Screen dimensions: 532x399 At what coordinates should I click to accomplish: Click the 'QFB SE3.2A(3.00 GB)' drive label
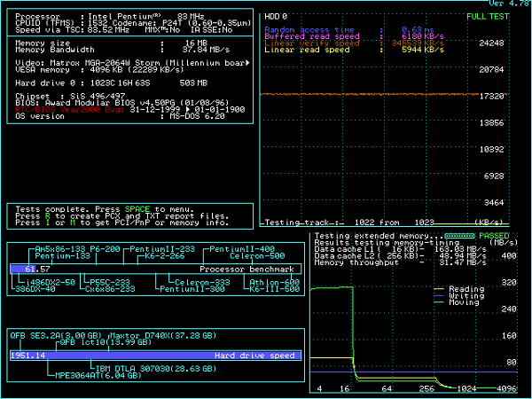pyautogui.click(x=58, y=336)
